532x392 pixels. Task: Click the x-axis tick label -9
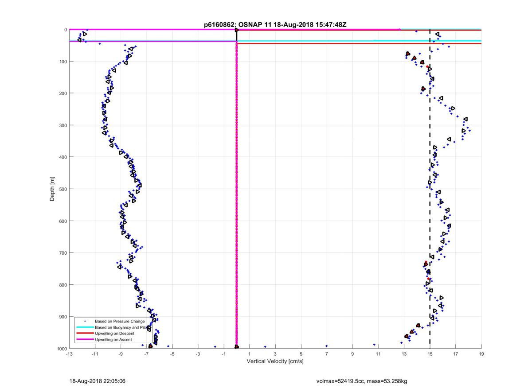pyautogui.click(x=121, y=354)
